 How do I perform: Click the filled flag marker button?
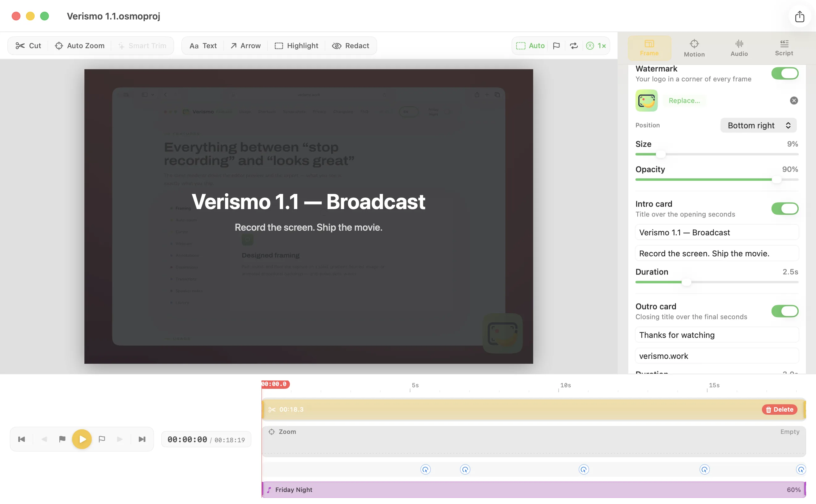pos(62,439)
